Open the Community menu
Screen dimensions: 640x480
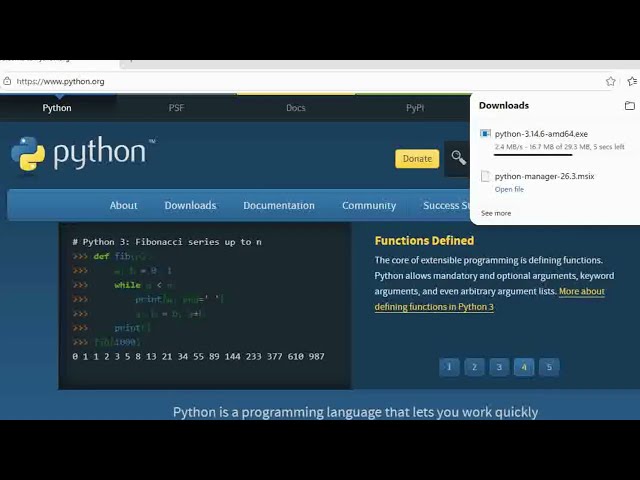(369, 205)
